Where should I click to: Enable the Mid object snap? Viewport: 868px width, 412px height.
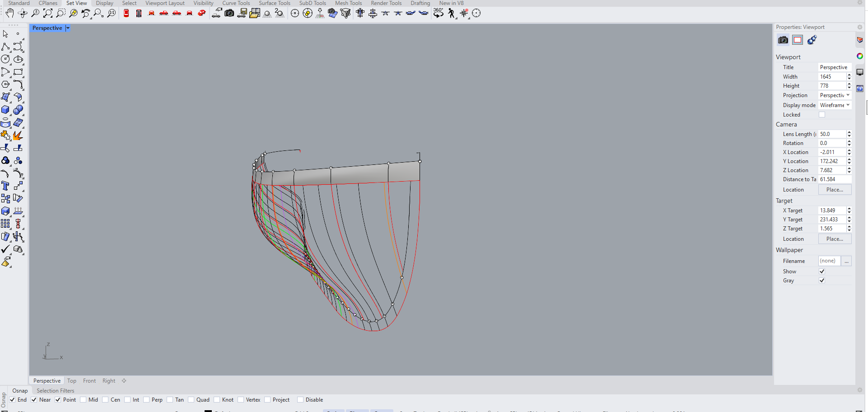pos(83,400)
